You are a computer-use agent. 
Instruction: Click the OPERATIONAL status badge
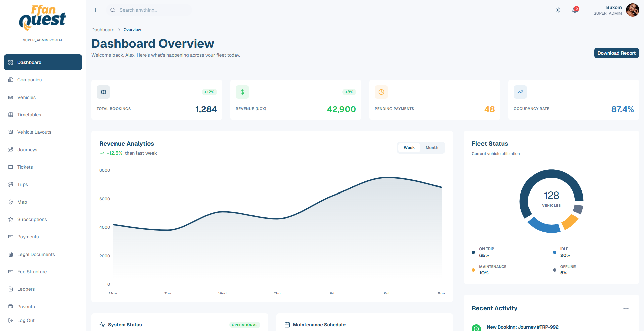244,325
